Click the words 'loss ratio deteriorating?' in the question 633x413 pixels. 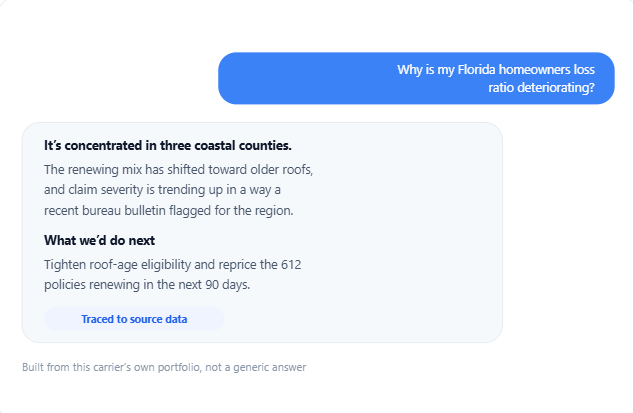coord(542,78)
